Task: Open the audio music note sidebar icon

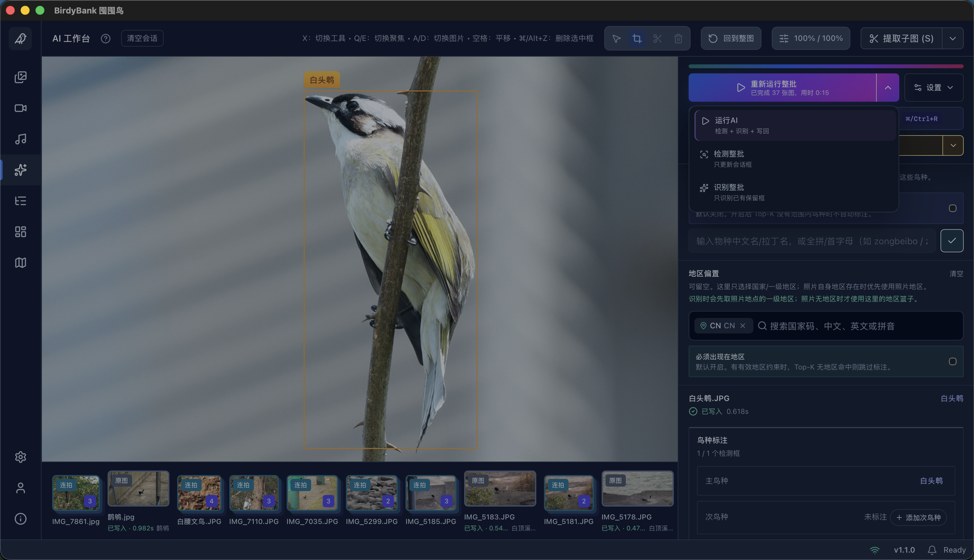Action: point(20,139)
